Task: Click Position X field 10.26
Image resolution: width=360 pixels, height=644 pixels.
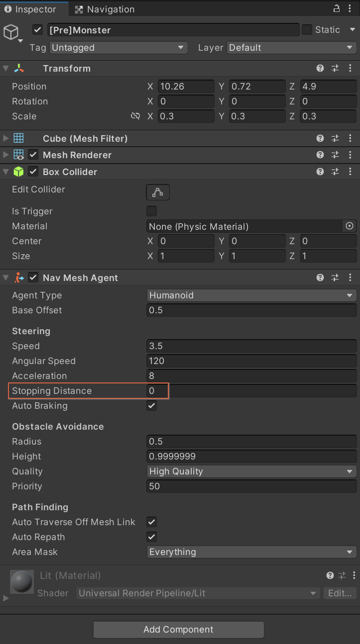Action: pyautogui.click(x=186, y=87)
